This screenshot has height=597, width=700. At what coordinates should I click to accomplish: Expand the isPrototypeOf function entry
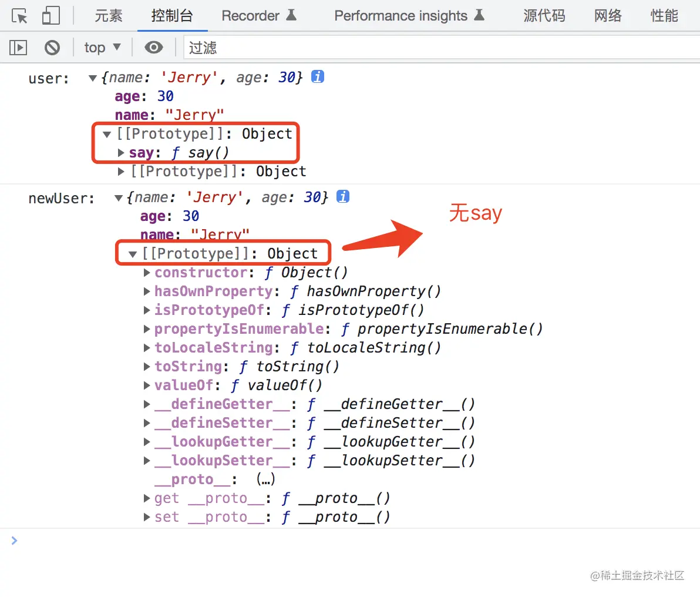(147, 310)
